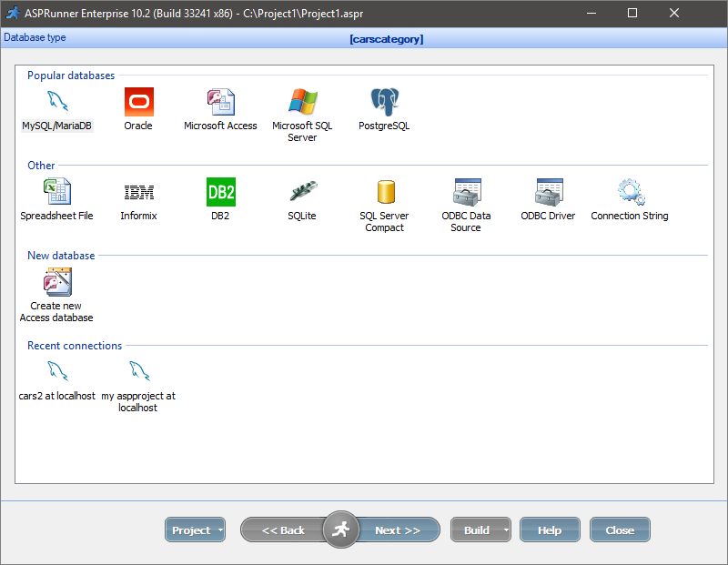This screenshot has width=728, height=565.
Task: Click the Oracle label text
Action: click(x=138, y=126)
